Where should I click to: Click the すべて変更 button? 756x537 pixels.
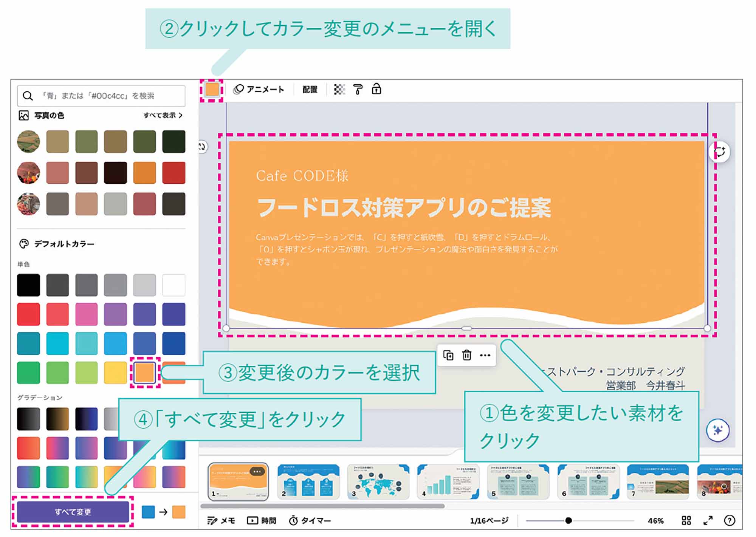click(x=73, y=512)
